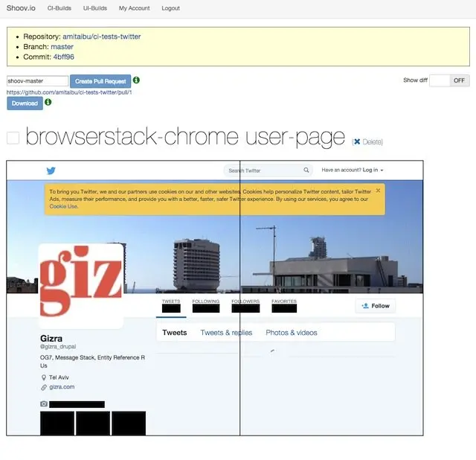Click the search magnifier icon
Screen dimensions: 476x460
click(x=306, y=170)
